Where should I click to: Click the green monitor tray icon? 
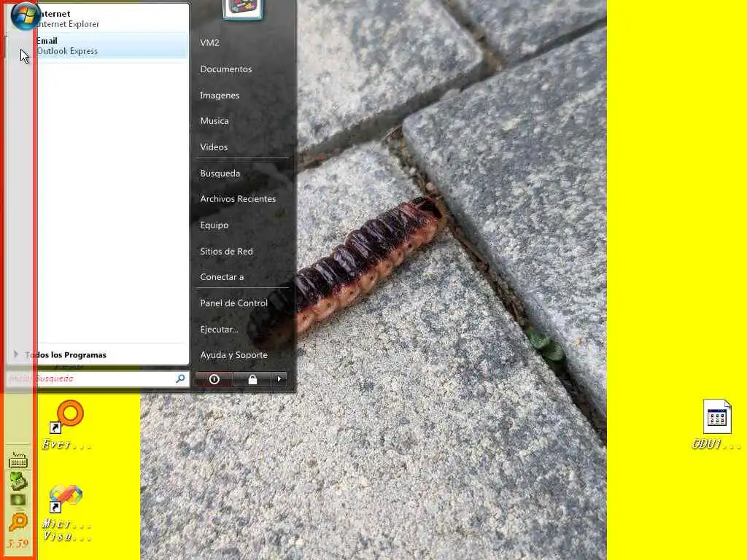18,500
